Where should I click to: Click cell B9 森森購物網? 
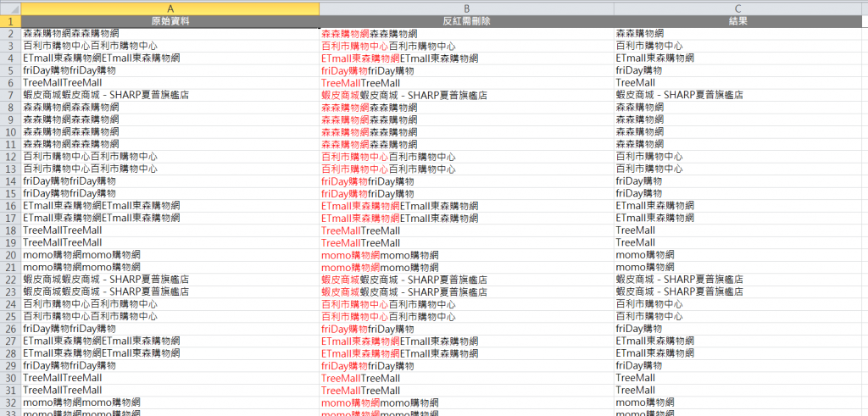467,119
